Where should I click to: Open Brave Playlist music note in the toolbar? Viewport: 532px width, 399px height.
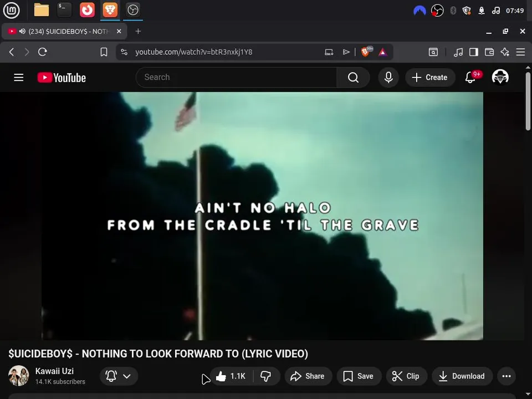pyautogui.click(x=458, y=52)
